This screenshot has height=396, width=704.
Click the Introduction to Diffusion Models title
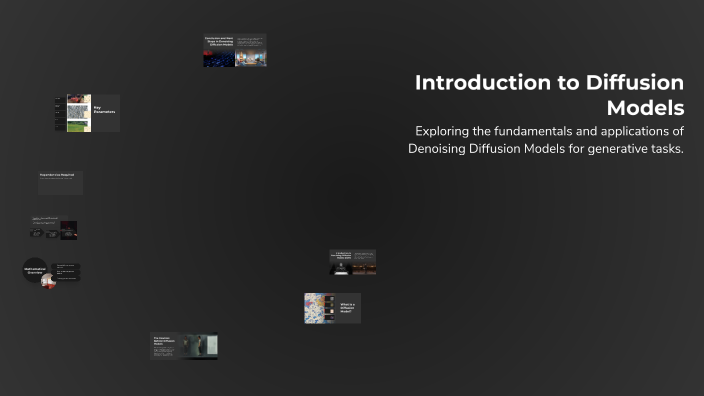550,95
